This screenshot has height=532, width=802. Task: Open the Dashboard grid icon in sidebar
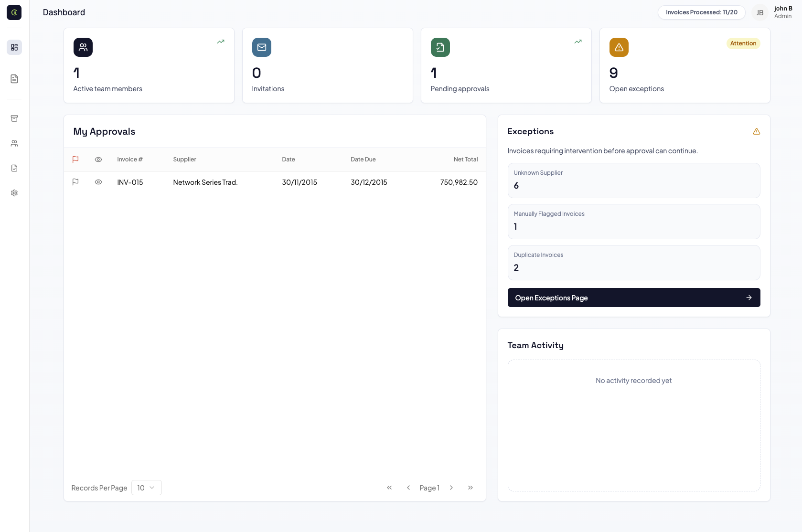[14, 47]
